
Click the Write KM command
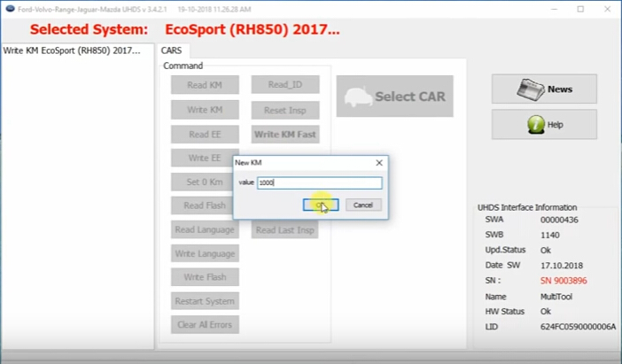(205, 110)
